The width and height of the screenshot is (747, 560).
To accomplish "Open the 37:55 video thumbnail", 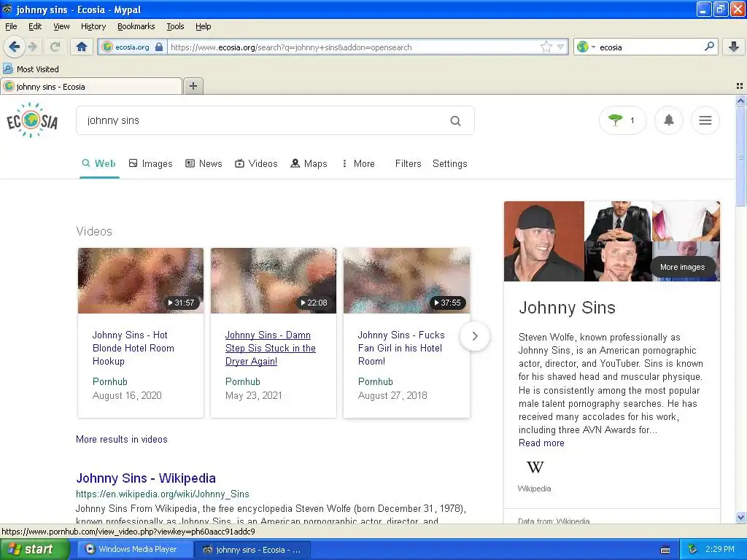I will pyautogui.click(x=406, y=281).
